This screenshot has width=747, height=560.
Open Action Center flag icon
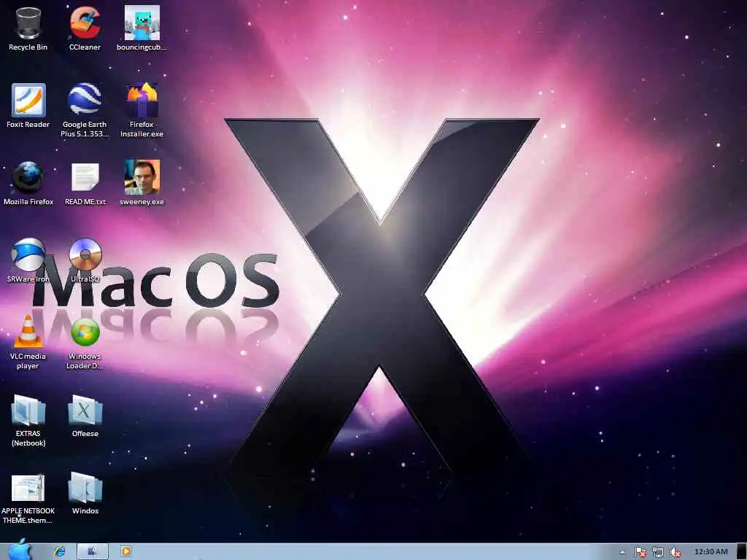coord(640,552)
